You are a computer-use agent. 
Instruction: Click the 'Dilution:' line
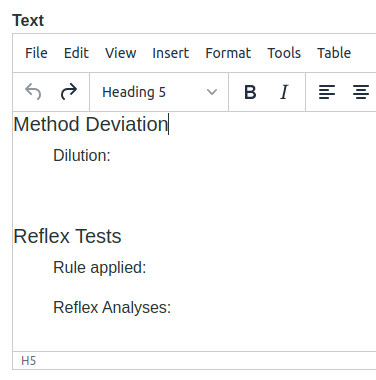(82, 155)
